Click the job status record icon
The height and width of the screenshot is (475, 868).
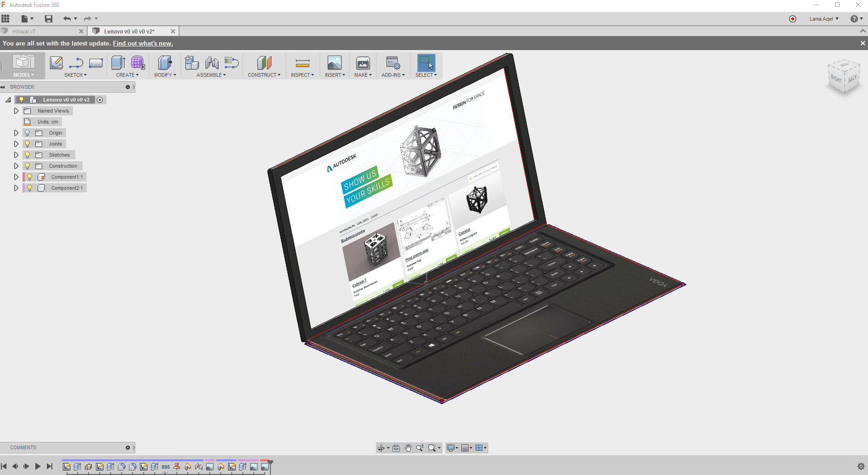[793, 19]
